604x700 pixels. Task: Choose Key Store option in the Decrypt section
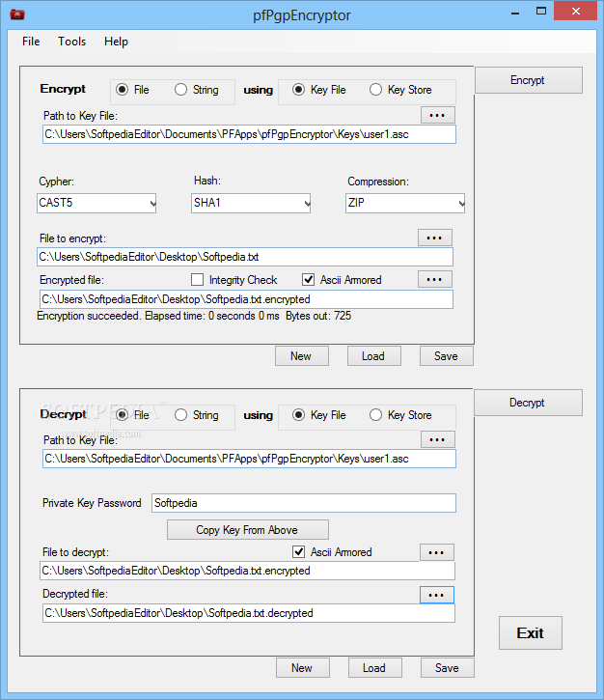(x=376, y=415)
